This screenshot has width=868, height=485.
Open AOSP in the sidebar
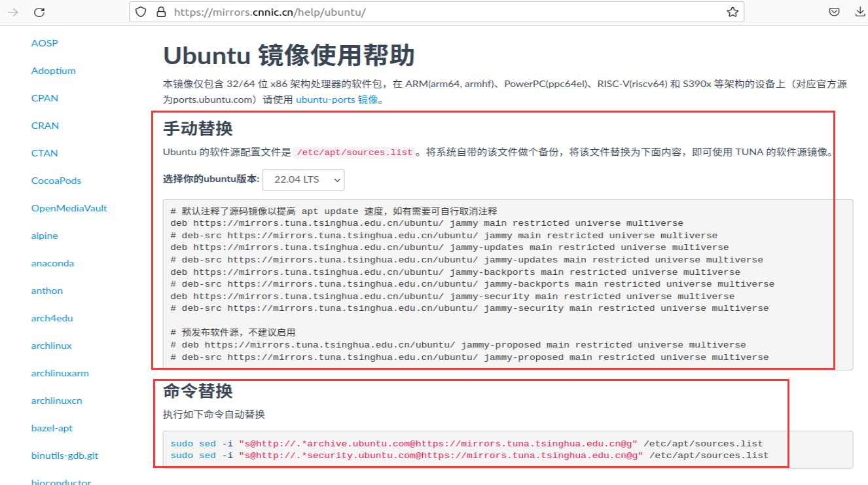click(x=45, y=43)
